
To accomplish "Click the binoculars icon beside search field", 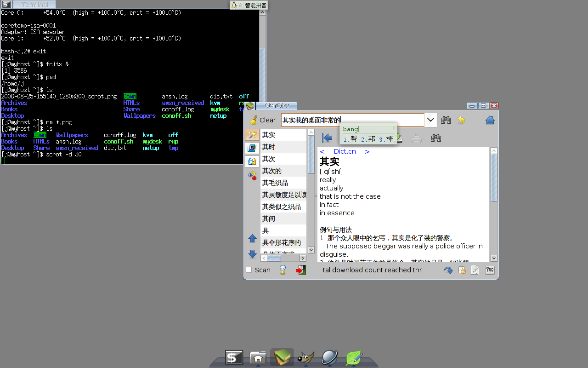I will click(446, 120).
